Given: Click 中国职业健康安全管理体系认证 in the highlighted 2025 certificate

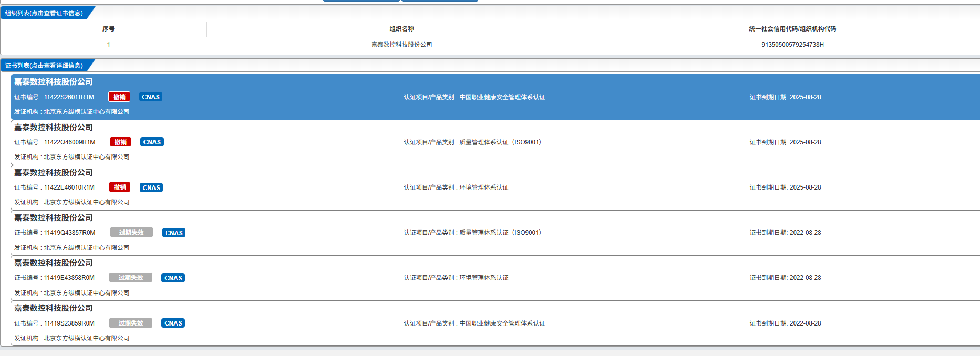Looking at the screenshot, I should [502, 97].
